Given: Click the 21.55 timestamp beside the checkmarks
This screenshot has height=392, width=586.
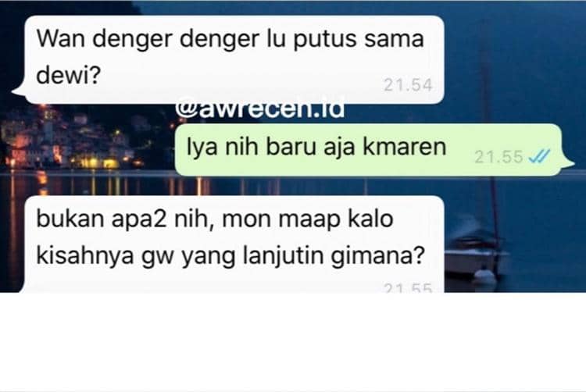Looking at the screenshot, I should [498, 156].
